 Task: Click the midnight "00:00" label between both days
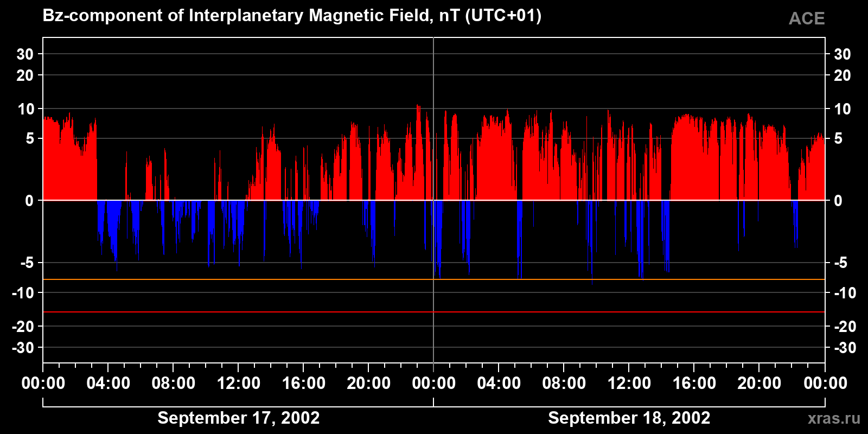pos(434,383)
